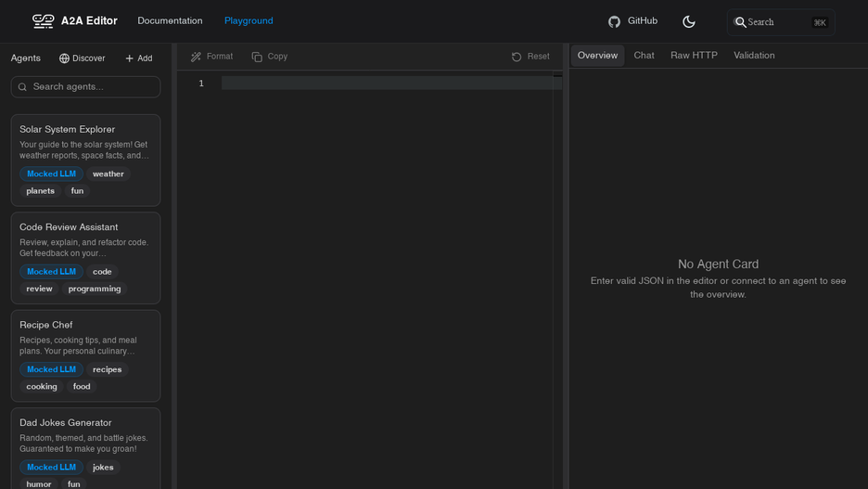This screenshot has width=868, height=489.
Task: Select the Recipe Chef agent title
Action: click(x=46, y=325)
